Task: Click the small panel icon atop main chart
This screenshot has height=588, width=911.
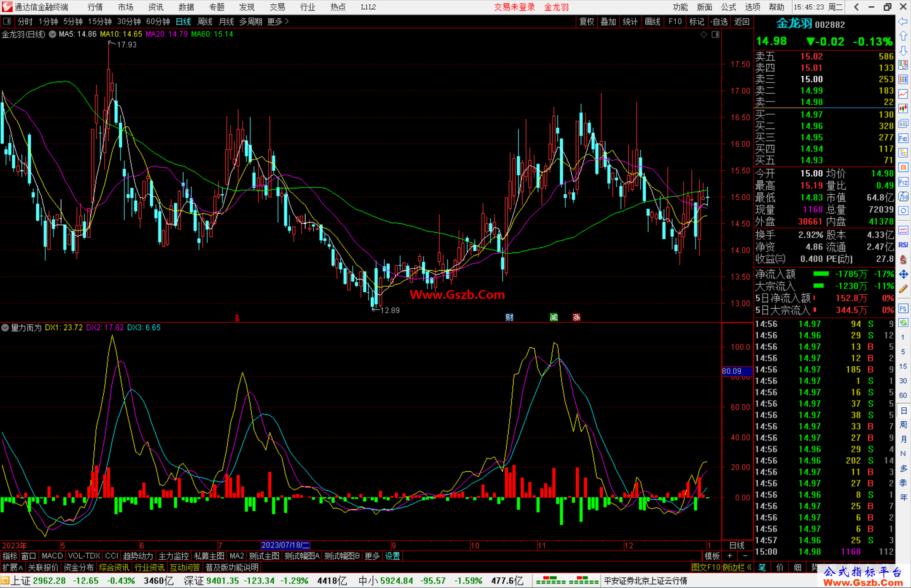Action: pyautogui.click(x=715, y=35)
